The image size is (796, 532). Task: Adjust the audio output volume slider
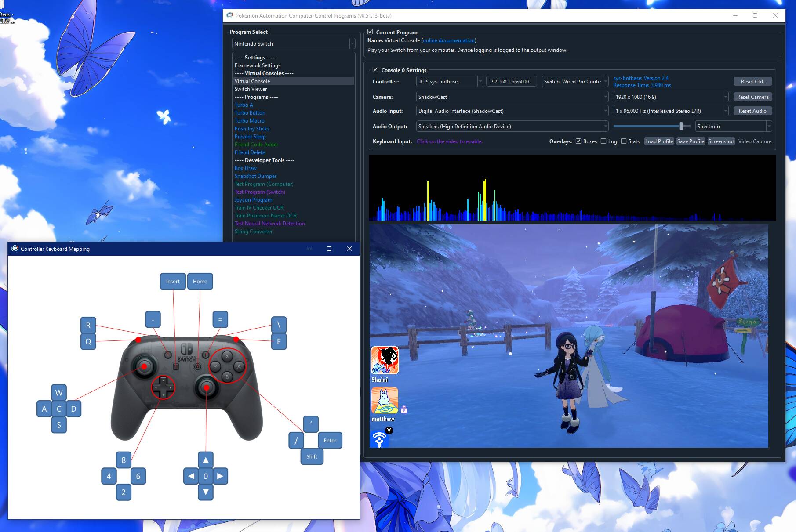[x=681, y=127]
